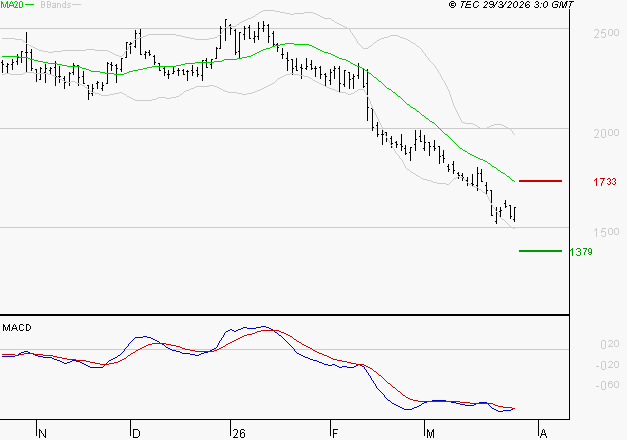Click the red 1733 resistance value
This screenshot has height=440, width=627.
[x=605, y=182]
